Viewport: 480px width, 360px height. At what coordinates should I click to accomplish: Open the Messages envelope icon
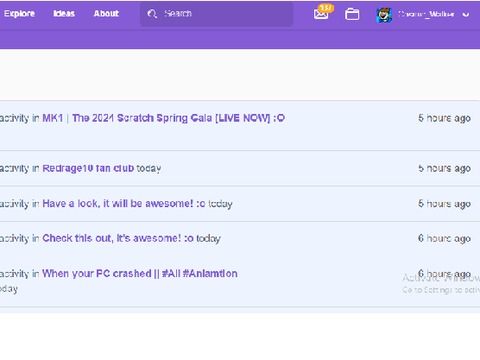click(x=321, y=14)
